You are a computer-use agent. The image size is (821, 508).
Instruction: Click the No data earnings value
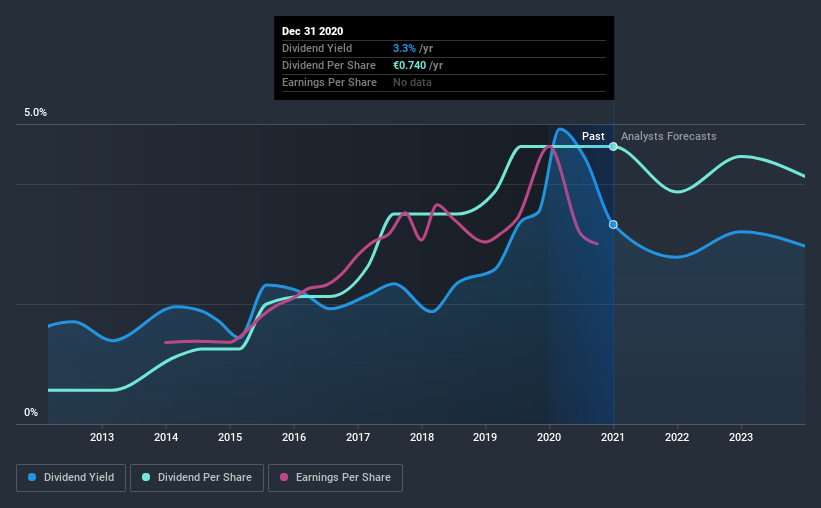click(x=413, y=82)
